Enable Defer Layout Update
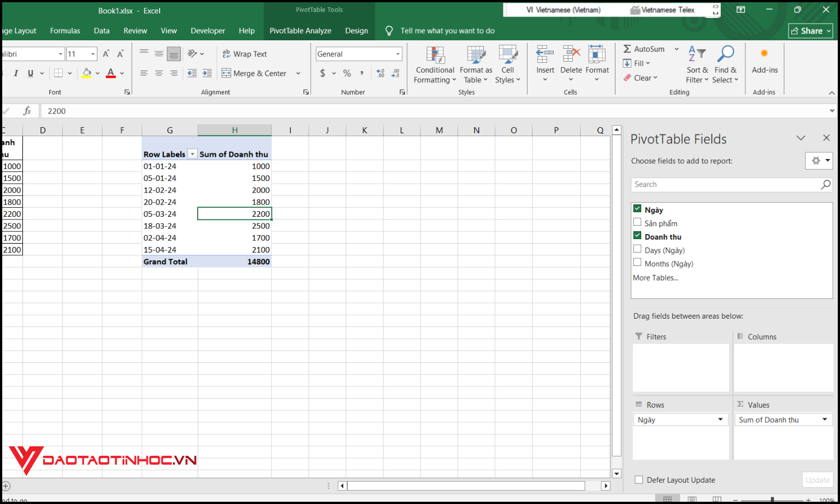840x504 pixels. pyautogui.click(x=638, y=479)
